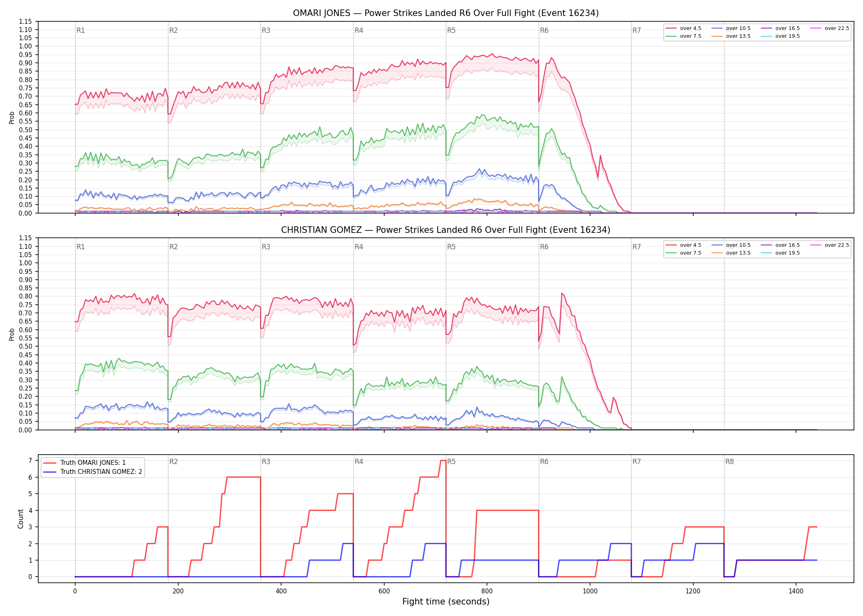
Task: Click the '0.50' y-tick on Christian Gomez chart
Action: coord(25,347)
